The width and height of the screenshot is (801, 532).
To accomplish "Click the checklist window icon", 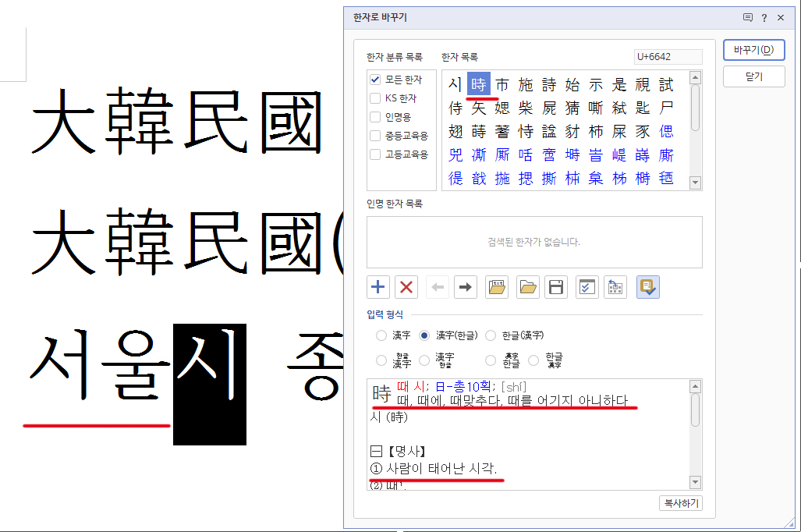I will coord(587,287).
